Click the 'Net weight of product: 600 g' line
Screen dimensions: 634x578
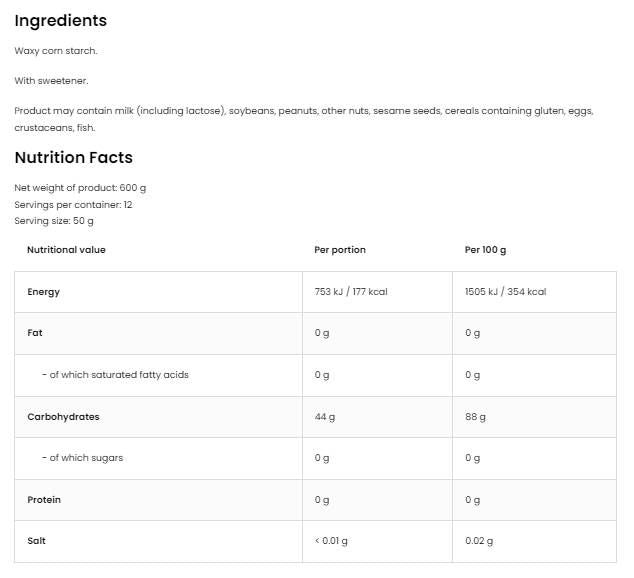(x=81, y=188)
